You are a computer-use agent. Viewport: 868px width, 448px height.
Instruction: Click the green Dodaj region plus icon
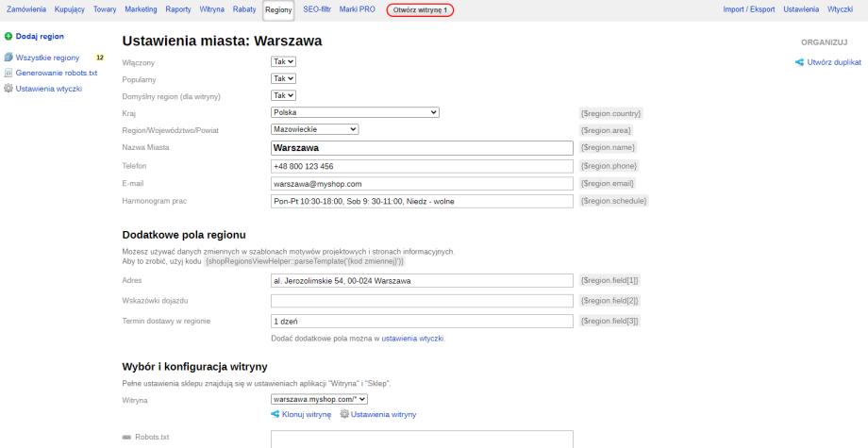pos(8,36)
